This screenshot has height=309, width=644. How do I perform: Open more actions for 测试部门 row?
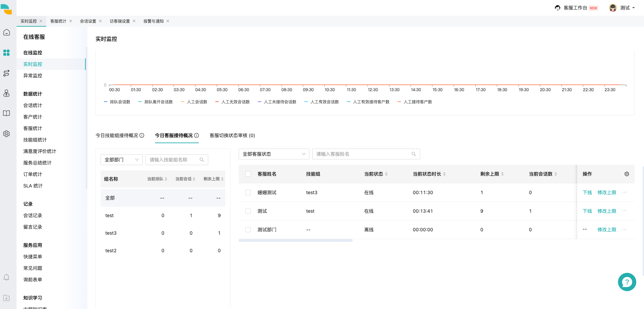coord(624,229)
